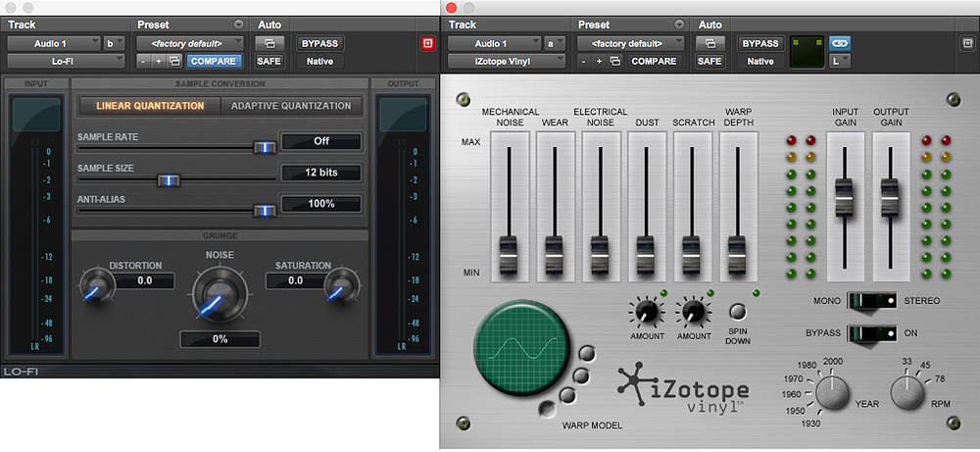The height and width of the screenshot is (452, 980).
Task: Open insert position 'a' dropdown in Vinyl
Action: pos(555,44)
